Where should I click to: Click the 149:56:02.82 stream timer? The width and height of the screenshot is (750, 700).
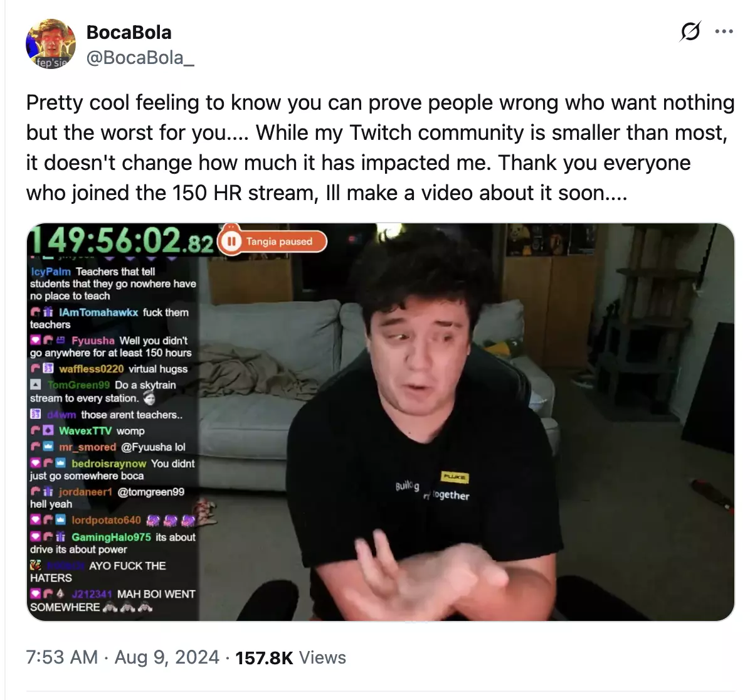(121, 240)
